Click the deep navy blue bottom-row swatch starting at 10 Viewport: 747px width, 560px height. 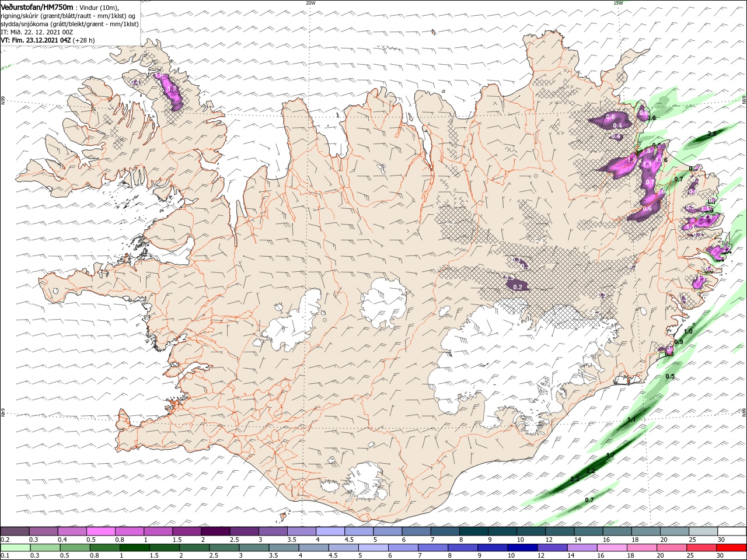[523, 548]
